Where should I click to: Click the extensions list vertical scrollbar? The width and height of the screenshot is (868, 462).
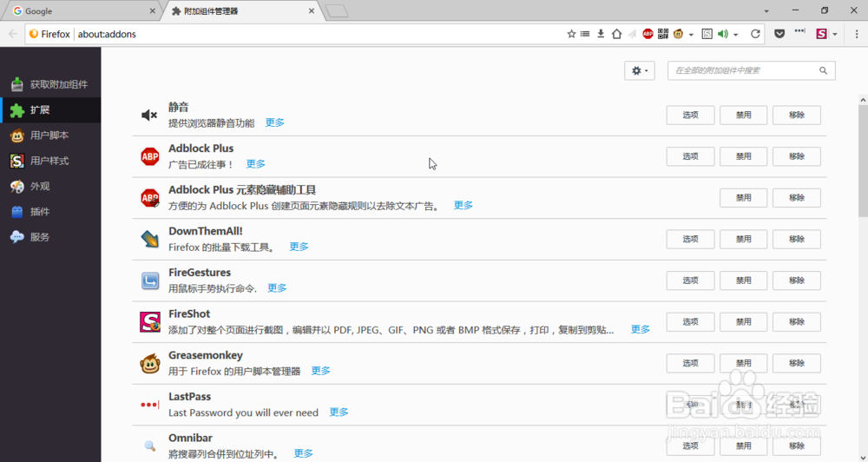(863, 161)
